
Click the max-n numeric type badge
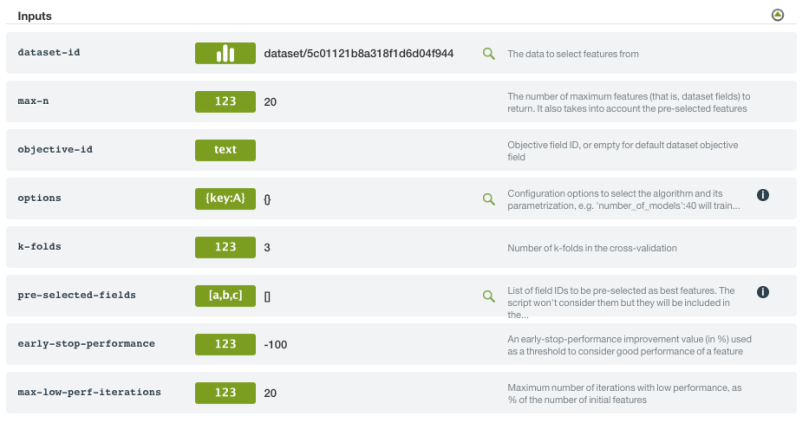[x=225, y=101]
